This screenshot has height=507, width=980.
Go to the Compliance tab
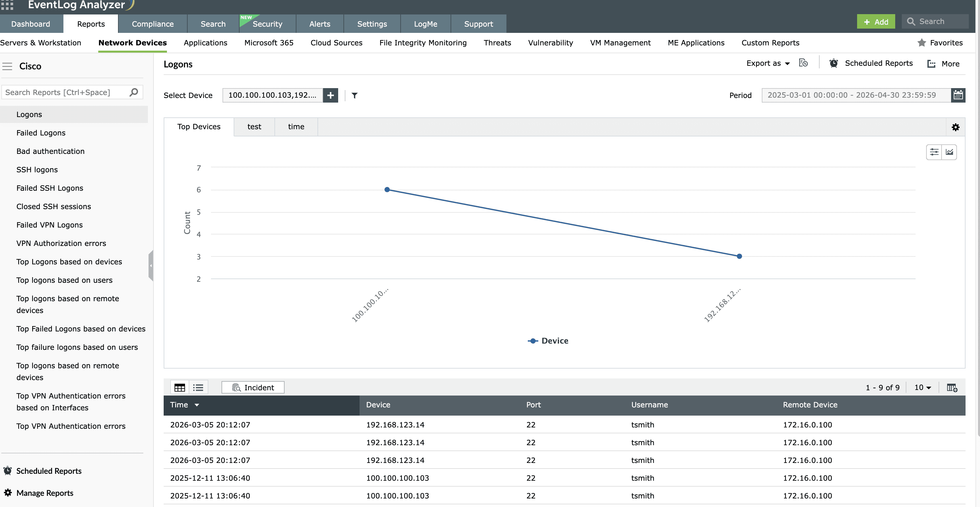point(152,24)
